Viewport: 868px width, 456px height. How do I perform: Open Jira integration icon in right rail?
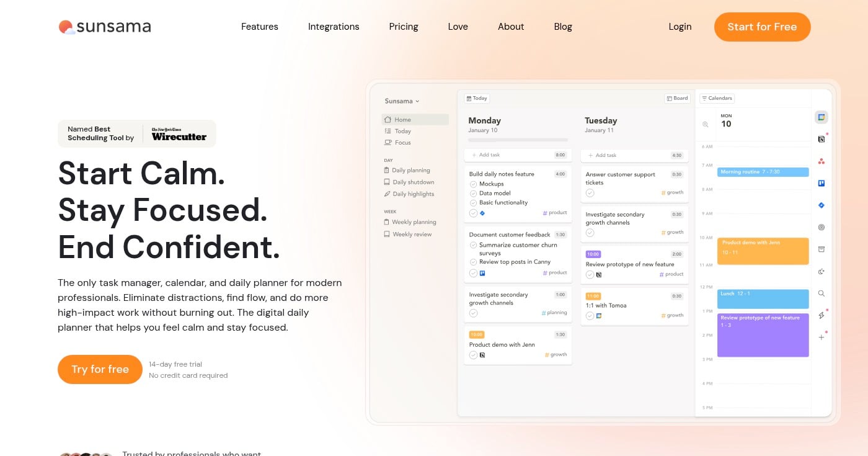tap(821, 205)
